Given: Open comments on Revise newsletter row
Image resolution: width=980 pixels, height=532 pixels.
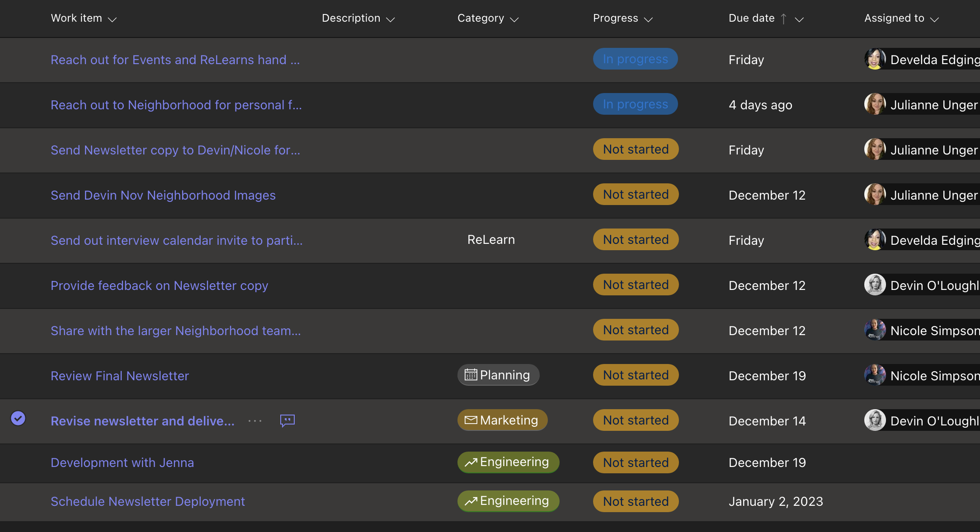Looking at the screenshot, I should pyautogui.click(x=287, y=420).
